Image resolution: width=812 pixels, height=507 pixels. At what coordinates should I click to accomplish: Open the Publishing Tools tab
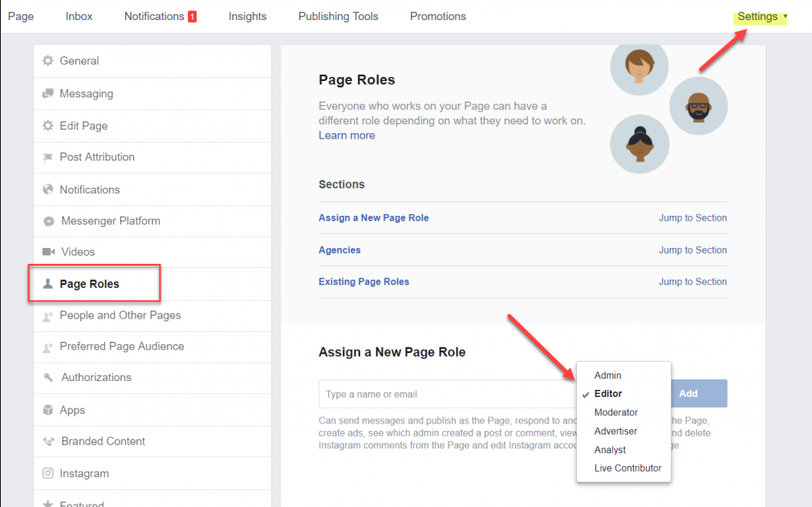(x=338, y=17)
